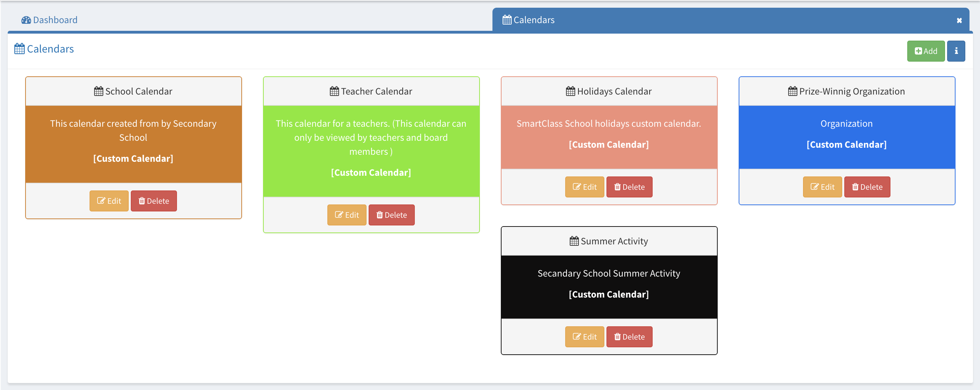
Task: Click the calendar icon in Calendars page heading
Action: [x=19, y=49]
